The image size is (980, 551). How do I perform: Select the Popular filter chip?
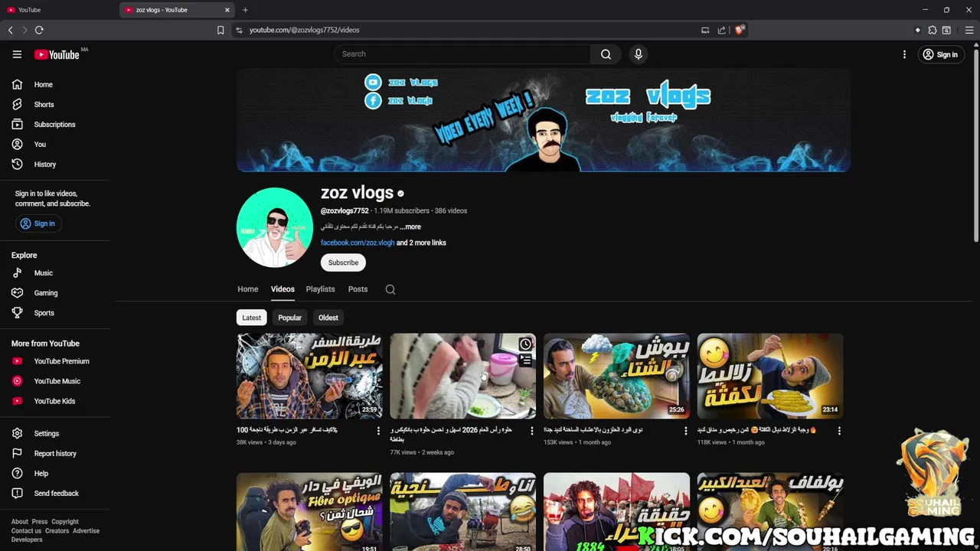[289, 318]
